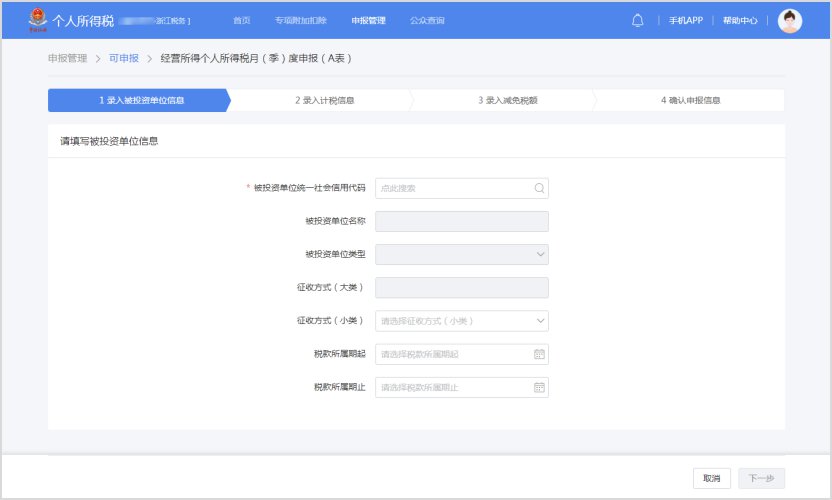The height and width of the screenshot is (500, 832).
Task: Open the user avatar profile
Action: coord(790,21)
